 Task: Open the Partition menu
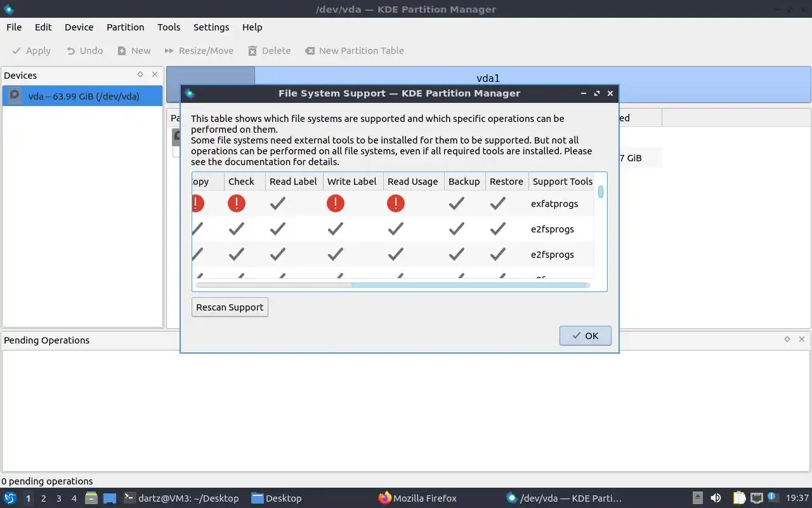pyautogui.click(x=125, y=27)
